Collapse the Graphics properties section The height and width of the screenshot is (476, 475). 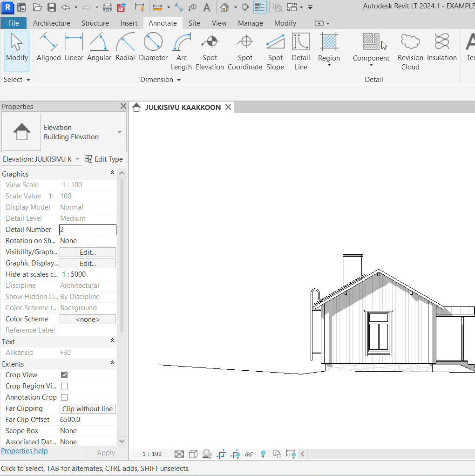pos(112,173)
